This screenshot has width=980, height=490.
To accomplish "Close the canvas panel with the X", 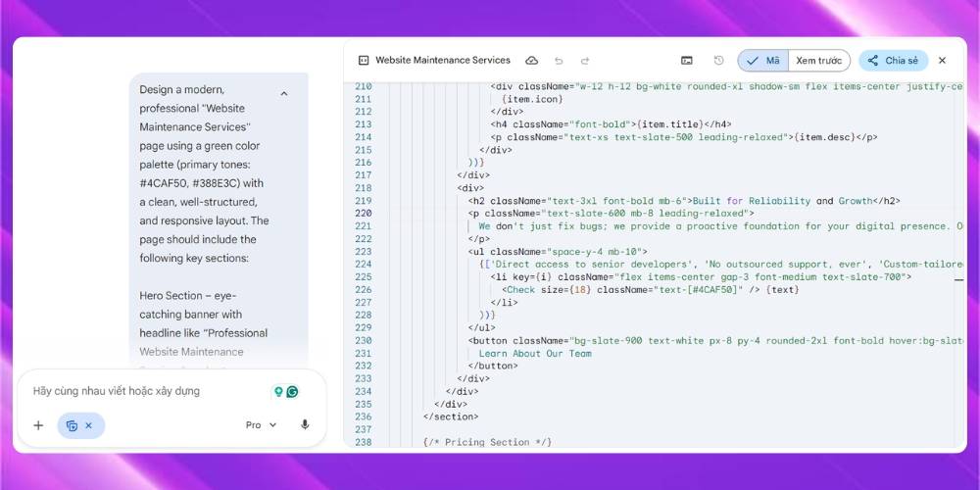I will 943,61.
